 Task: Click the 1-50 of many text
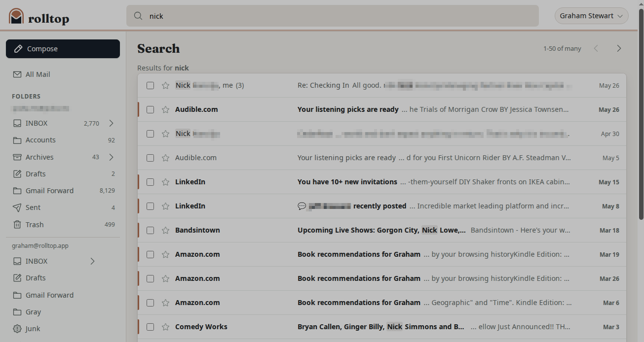click(562, 49)
